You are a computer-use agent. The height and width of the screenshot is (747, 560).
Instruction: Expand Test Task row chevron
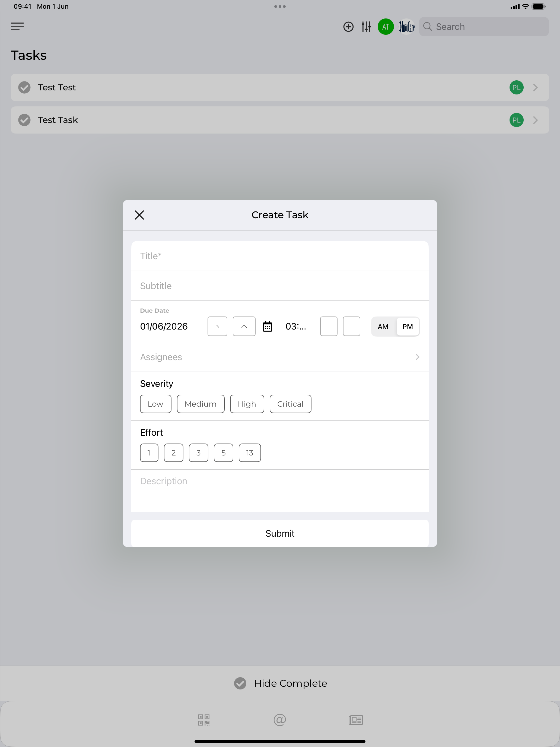pos(535,120)
